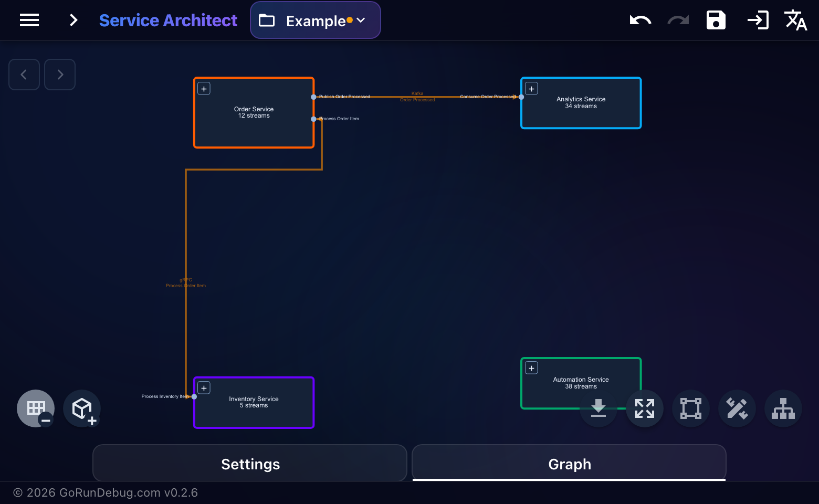Expand the Analytics Service node
Screen dimensions: 819x504
tap(532, 89)
